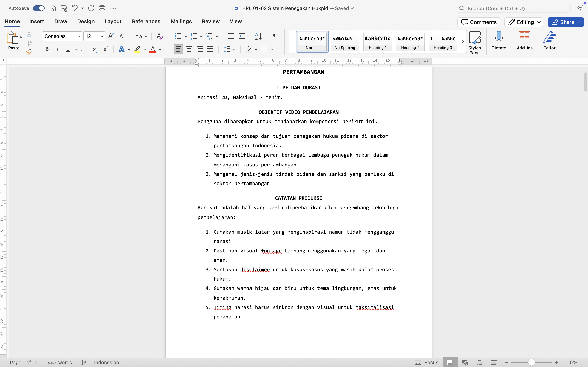Click the Sort A-Z icon
Image resolution: width=588 pixels, height=367 pixels.
tap(258, 36)
